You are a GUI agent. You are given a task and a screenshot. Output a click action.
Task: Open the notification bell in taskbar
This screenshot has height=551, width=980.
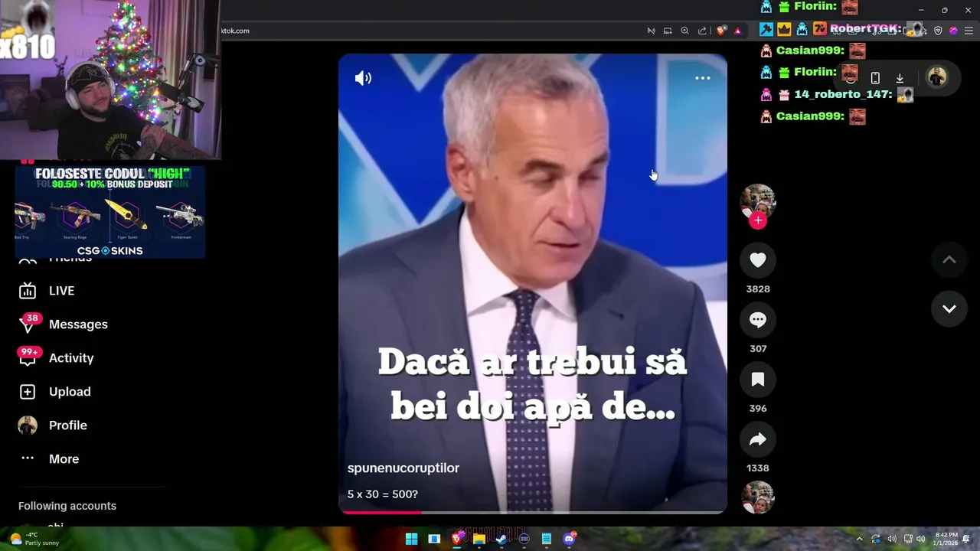[x=967, y=539]
